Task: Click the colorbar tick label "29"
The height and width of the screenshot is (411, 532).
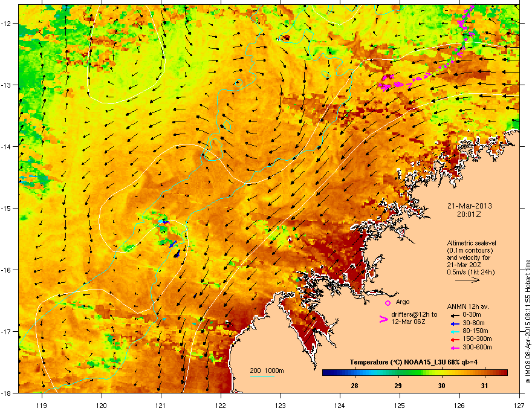Action: pos(398,386)
